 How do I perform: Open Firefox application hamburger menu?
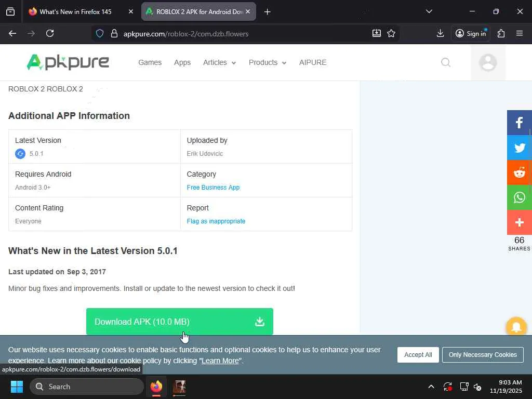pos(520,34)
